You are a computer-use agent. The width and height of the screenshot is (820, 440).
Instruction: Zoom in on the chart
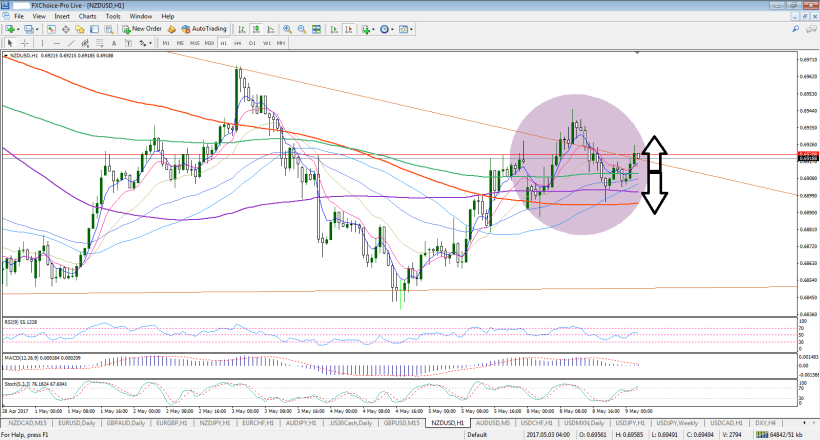(x=287, y=29)
